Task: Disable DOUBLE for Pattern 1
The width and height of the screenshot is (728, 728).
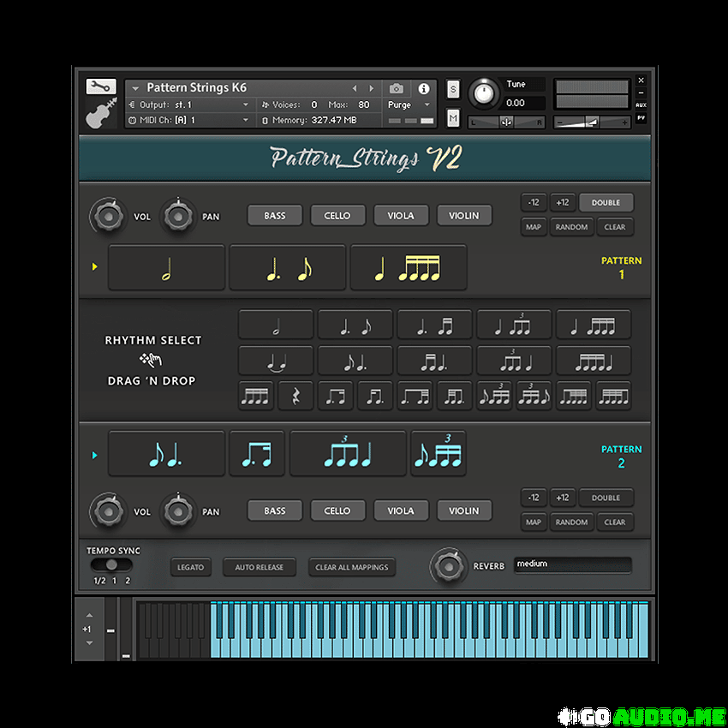Action: tap(606, 203)
